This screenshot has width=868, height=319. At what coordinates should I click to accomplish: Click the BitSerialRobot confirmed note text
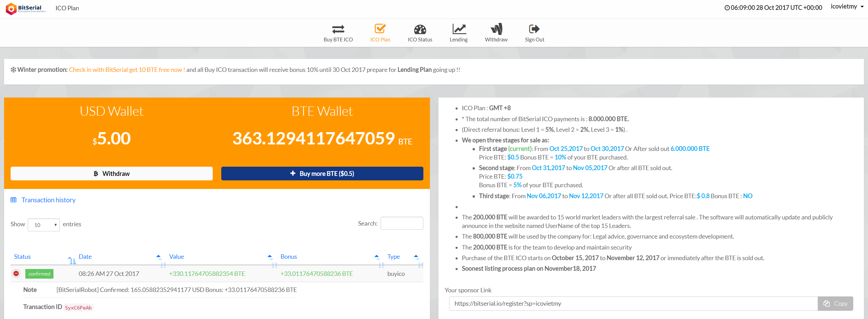point(177,290)
